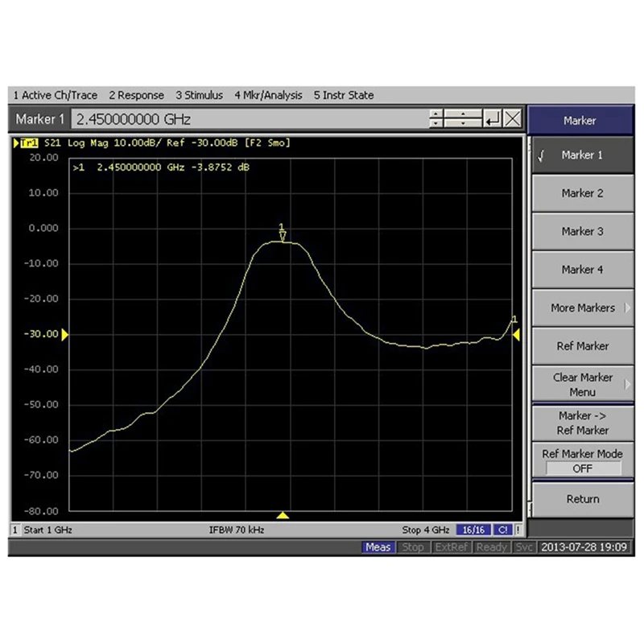Open the 5 Instr State menu

[344, 95]
